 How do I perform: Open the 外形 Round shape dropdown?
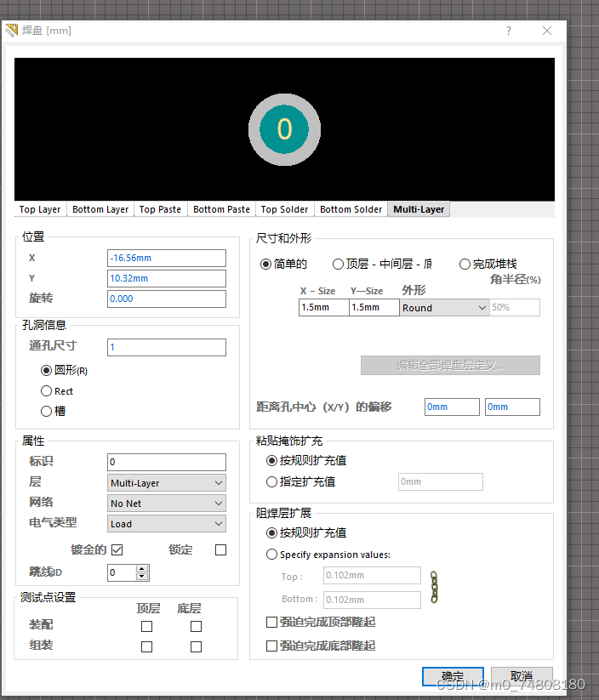[x=444, y=308]
